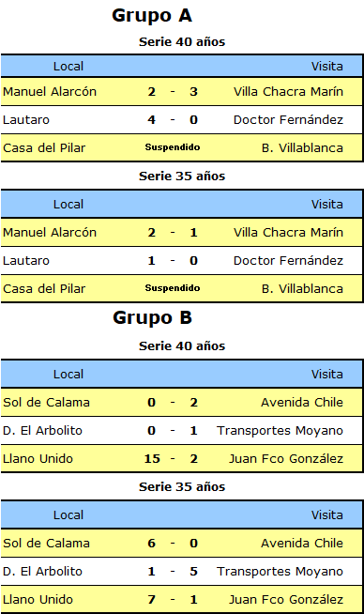
Task: Click Juan Fco González in Grupo B Serie 40
Action: (x=286, y=459)
